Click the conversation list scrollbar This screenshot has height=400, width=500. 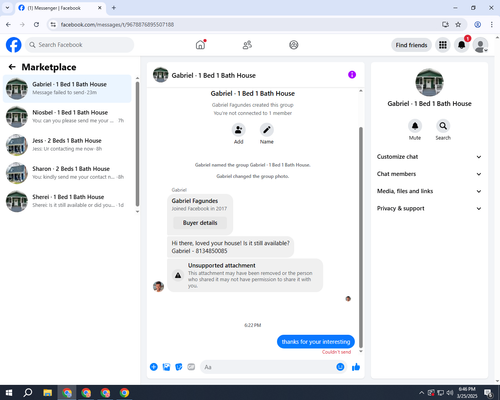(x=137, y=143)
